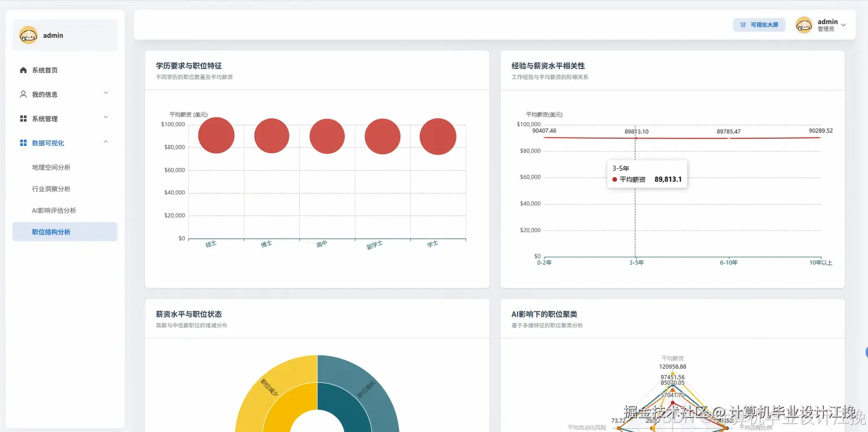Click the 学士 salary bubble
The width and height of the screenshot is (868, 432).
coord(438,136)
